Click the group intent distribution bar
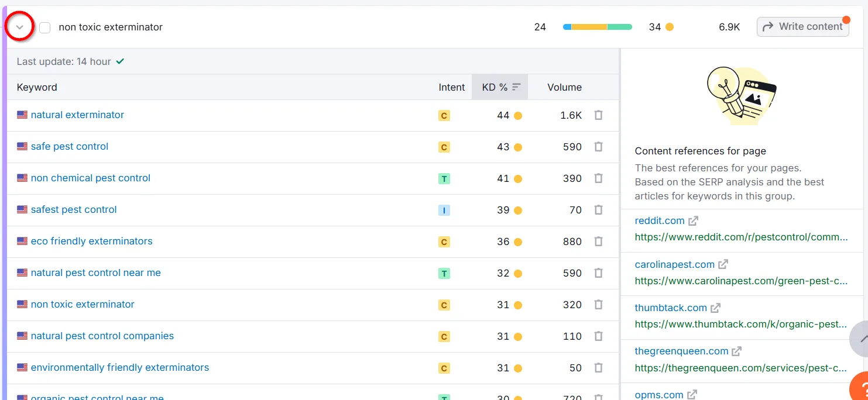 pyautogui.click(x=598, y=27)
